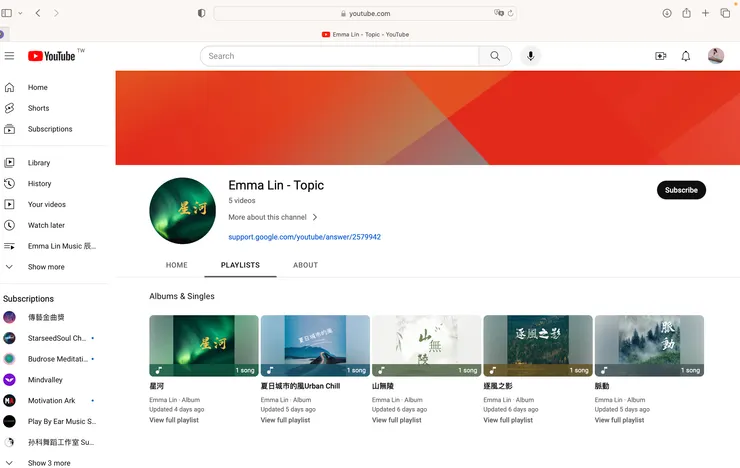Go forward with Safari forward arrow
Image resolution: width=740 pixels, height=468 pixels.
56,13
